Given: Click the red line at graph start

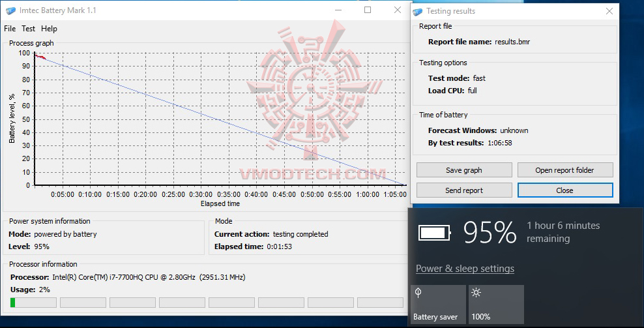Looking at the screenshot, I should click(40, 57).
